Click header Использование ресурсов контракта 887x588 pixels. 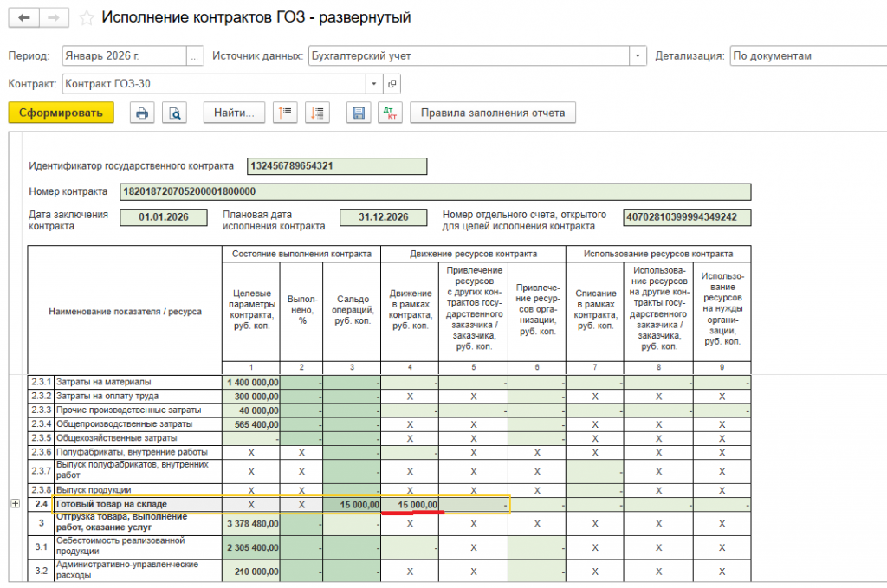pos(658,255)
